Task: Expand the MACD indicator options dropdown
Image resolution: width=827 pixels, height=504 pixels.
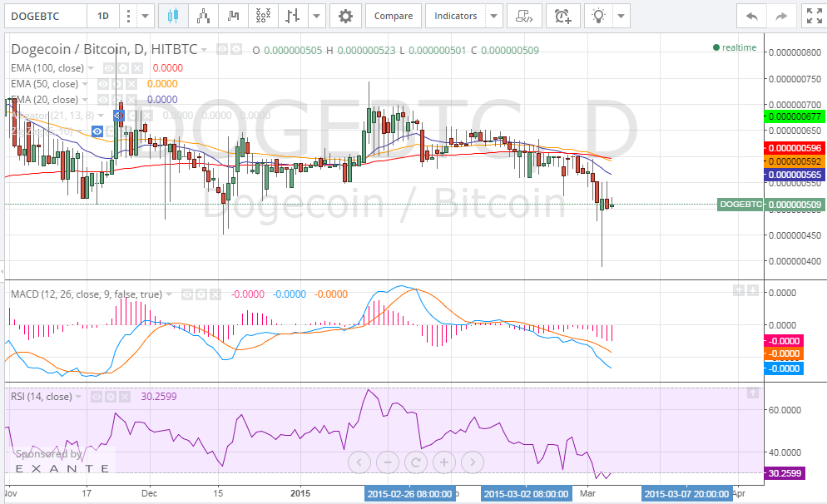Action: 169,294
